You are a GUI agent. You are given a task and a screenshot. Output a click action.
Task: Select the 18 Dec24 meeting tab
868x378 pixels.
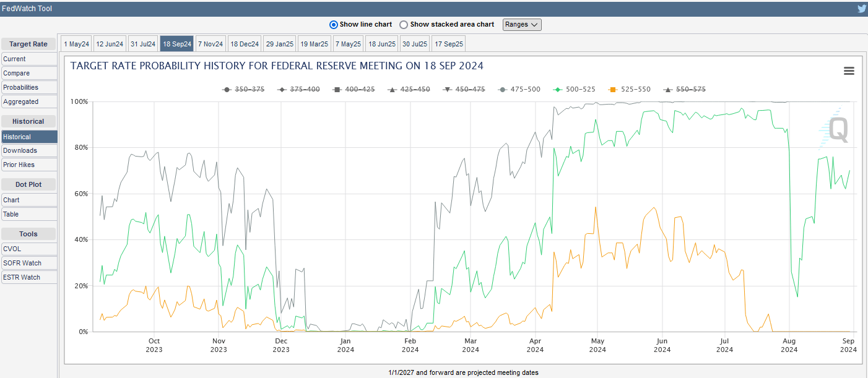(244, 43)
